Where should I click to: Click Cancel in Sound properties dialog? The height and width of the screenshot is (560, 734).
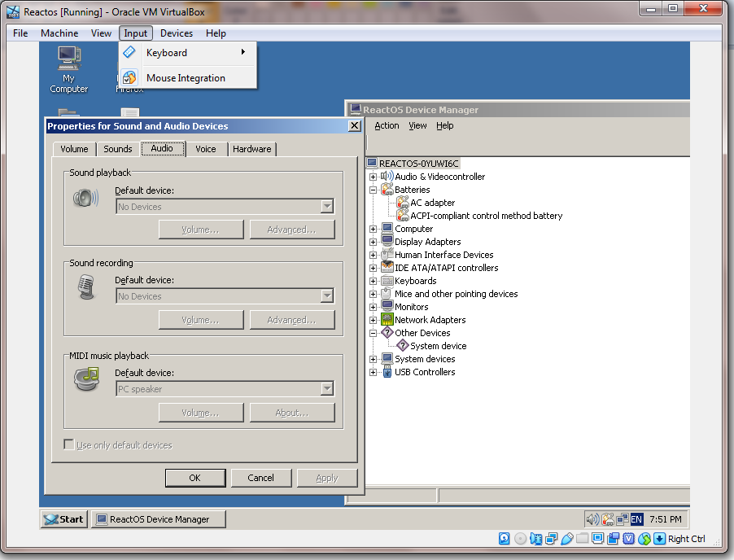(x=260, y=478)
